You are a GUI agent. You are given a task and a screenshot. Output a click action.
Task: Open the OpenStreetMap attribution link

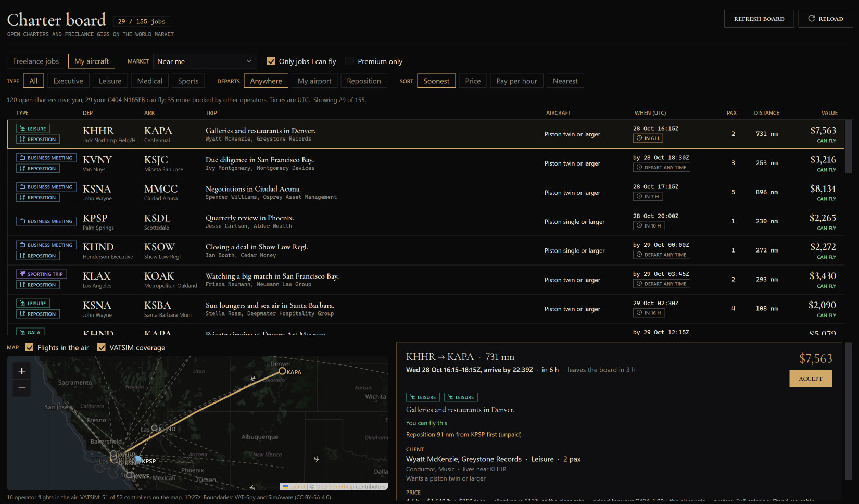tap(335, 487)
